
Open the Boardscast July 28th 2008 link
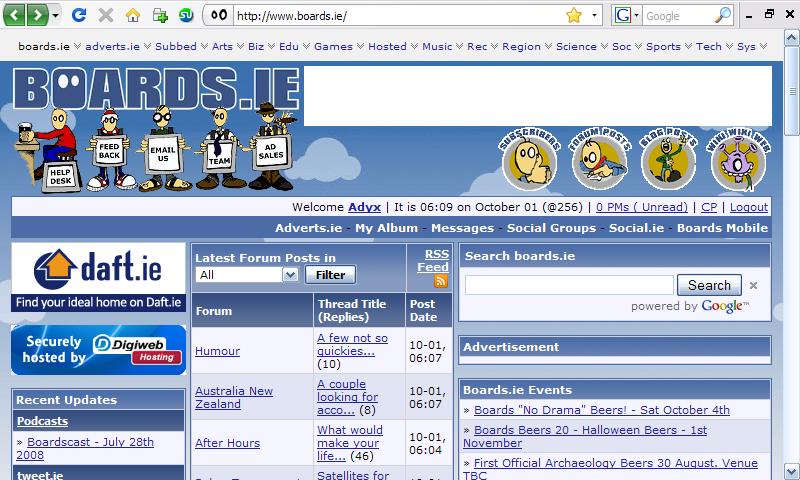tap(85, 448)
